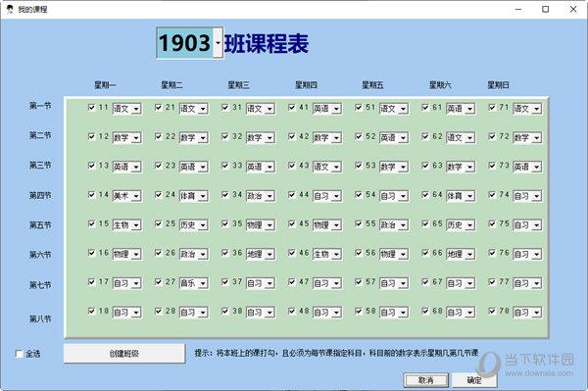Screen dimensions: 588x391
Task: Uncheck the checkbox for lesson 44
Action: pos(292,195)
